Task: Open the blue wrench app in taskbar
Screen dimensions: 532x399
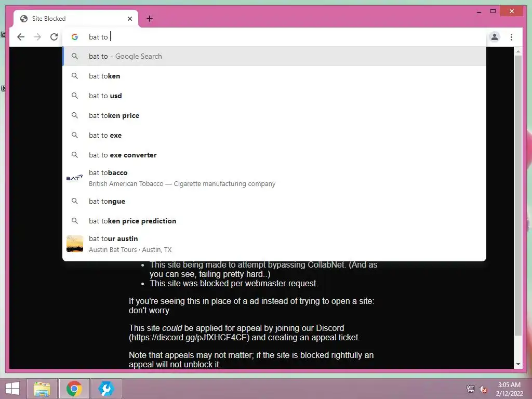Action: (106, 389)
